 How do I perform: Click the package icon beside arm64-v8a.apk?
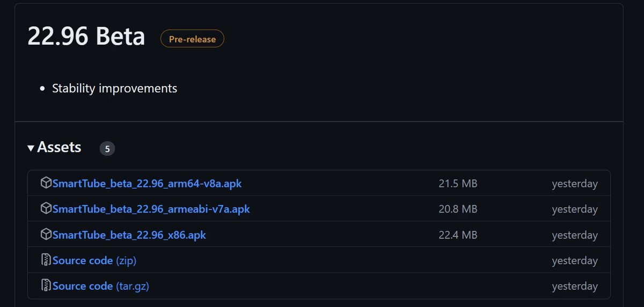tap(46, 183)
